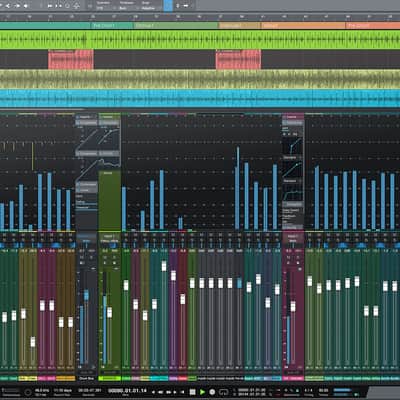Image resolution: width=400 pixels, height=400 pixels.
Task: Select the bright green audio event
Action: point(200,40)
